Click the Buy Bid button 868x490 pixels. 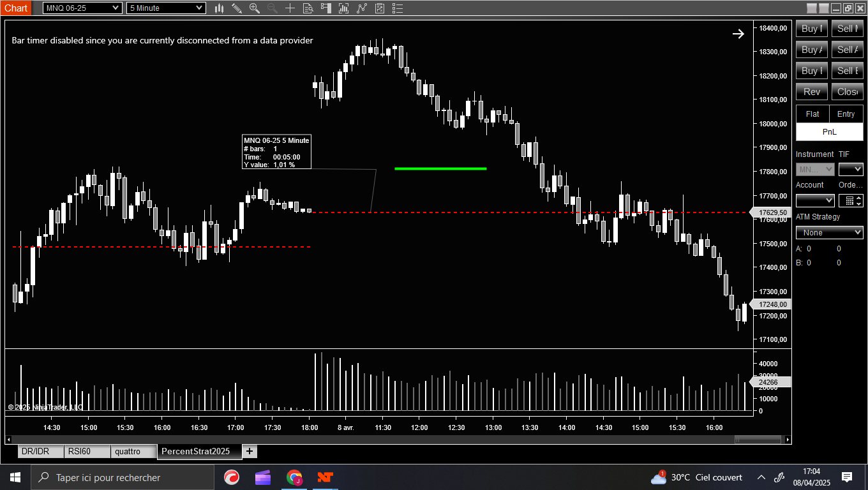tap(812, 71)
